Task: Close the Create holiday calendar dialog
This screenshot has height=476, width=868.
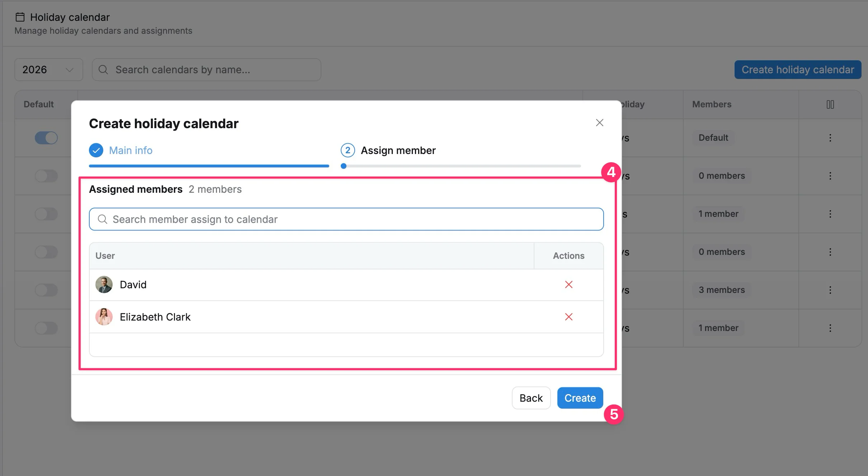Action: point(599,123)
